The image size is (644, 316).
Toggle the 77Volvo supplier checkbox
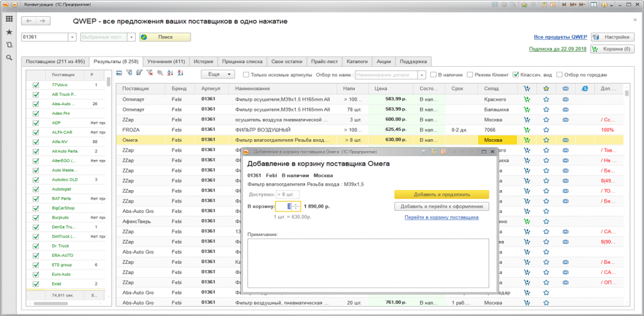click(x=35, y=85)
